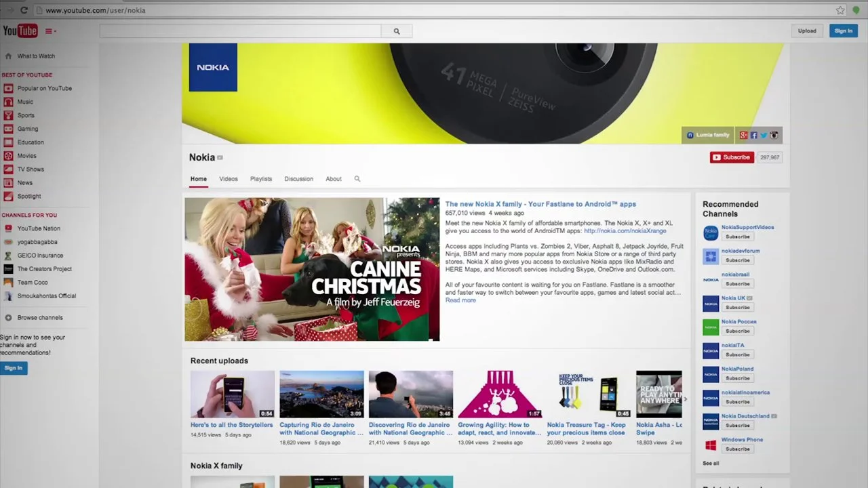Open The new Nokia X family title link
Screen dimensions: 868x488
point(540,204)
